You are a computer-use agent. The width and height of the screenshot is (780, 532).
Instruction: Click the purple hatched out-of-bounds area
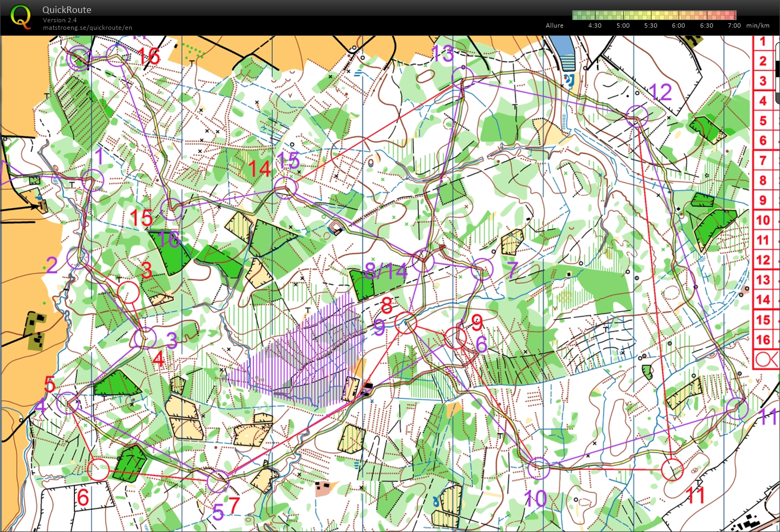[x=304, y=352]
